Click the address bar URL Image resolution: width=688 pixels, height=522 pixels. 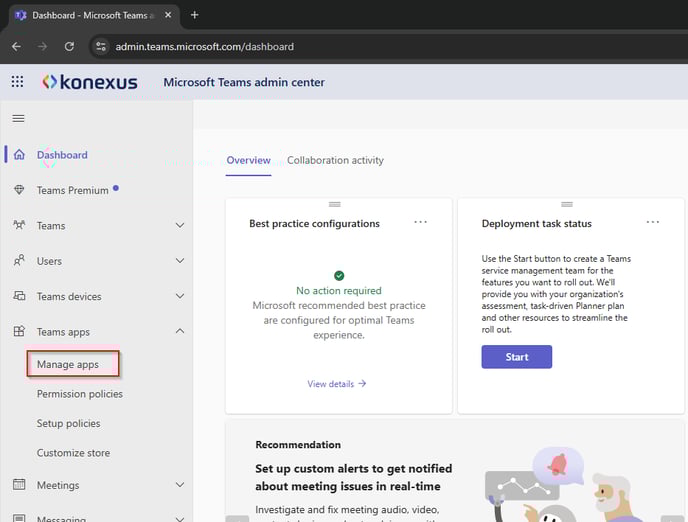204,46
